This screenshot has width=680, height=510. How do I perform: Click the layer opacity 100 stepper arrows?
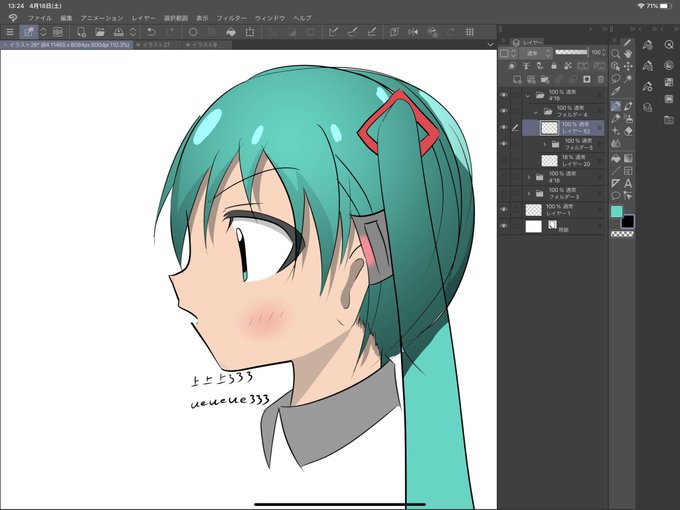[x=604, y=52]
